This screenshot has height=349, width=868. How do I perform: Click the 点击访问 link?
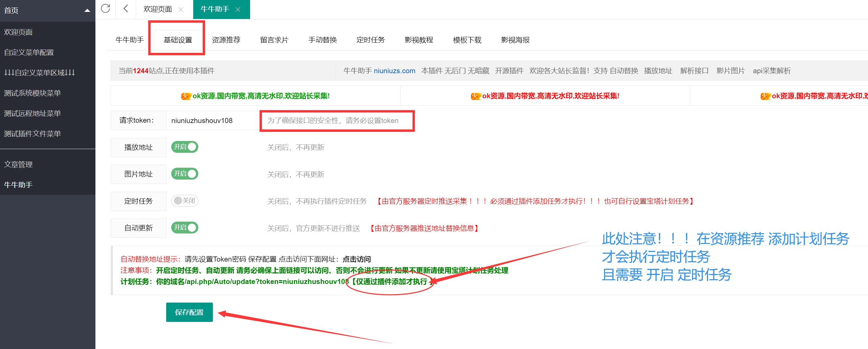(x=357, y=259)
